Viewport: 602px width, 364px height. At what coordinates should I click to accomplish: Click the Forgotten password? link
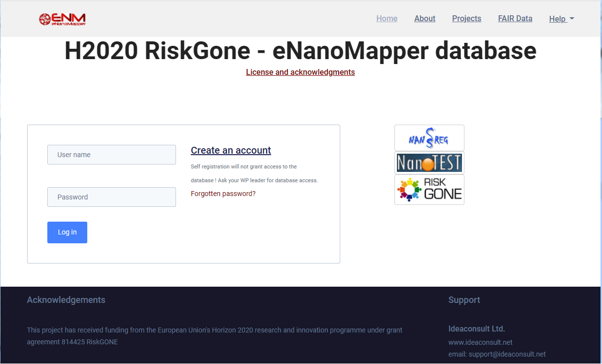click(x=223, y=194)
